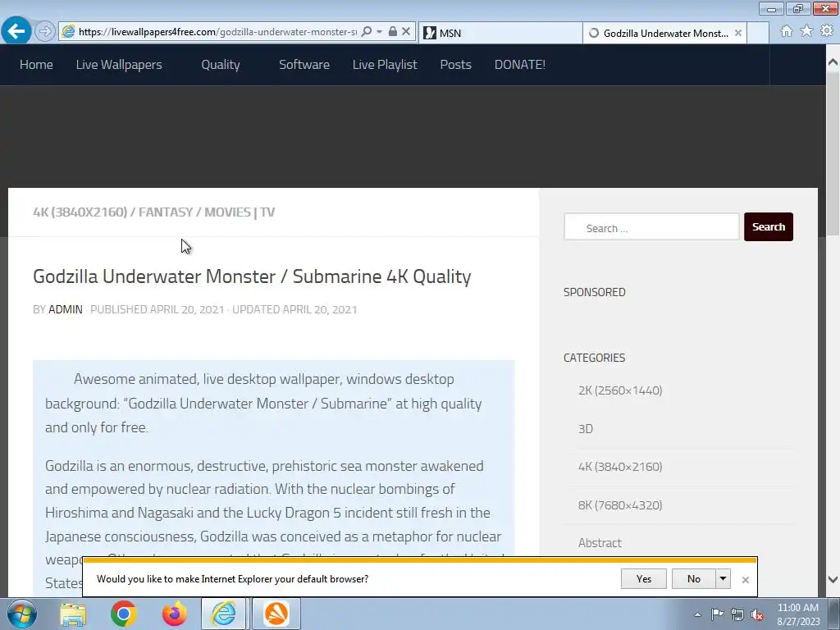Click the CATEGORIES heading
This screenshot has width=840, height=630.
coord(594,358)
